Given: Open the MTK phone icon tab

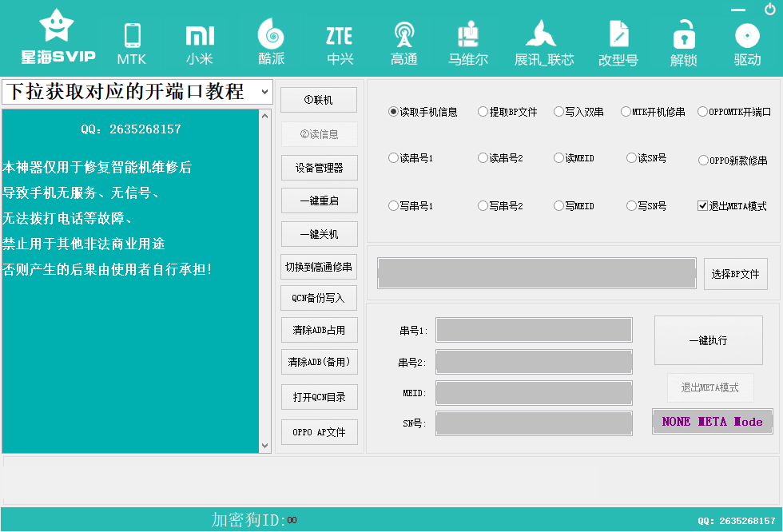Looking at the screenshot, I should (x=132, y=44).
